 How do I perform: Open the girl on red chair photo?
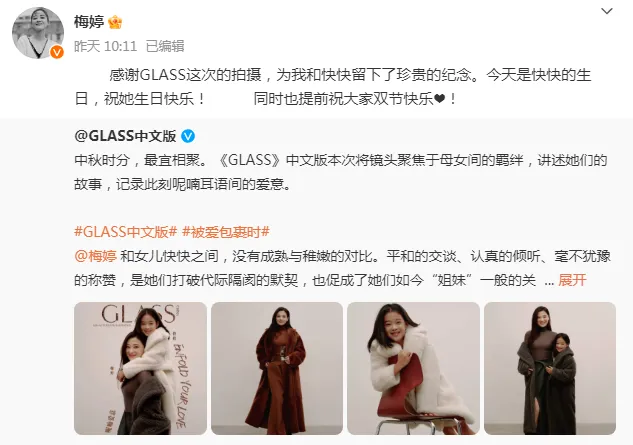(413, 368)
